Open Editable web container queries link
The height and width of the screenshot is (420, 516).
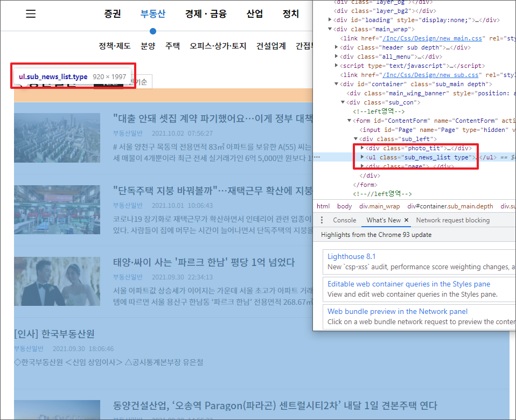tap(409, 284)
